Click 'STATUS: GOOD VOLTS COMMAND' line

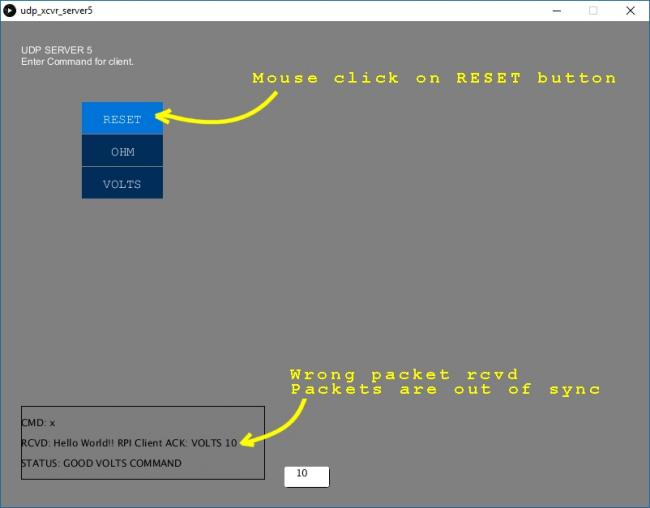[x=102, y=463]
